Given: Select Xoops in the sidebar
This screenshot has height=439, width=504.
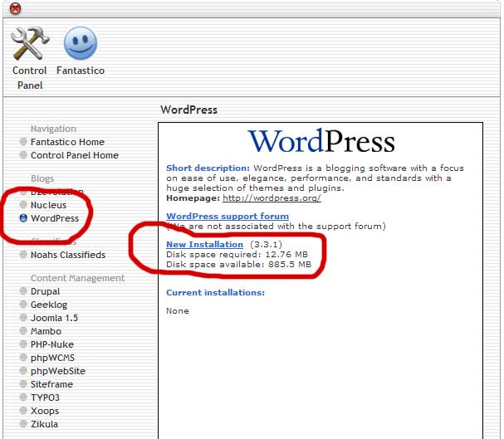Looking at the screenshot, I should click(45, 411).
